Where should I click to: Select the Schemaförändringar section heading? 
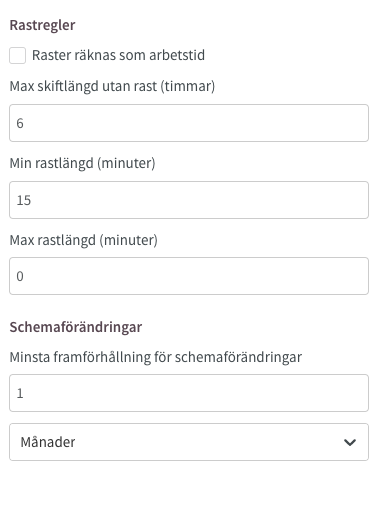(76, 327)
